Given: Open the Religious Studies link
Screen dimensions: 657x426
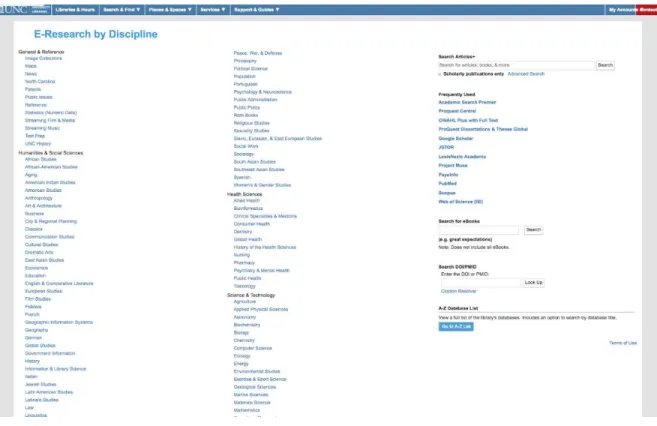Looking at the screenshot, I should (x=251, y=123).
